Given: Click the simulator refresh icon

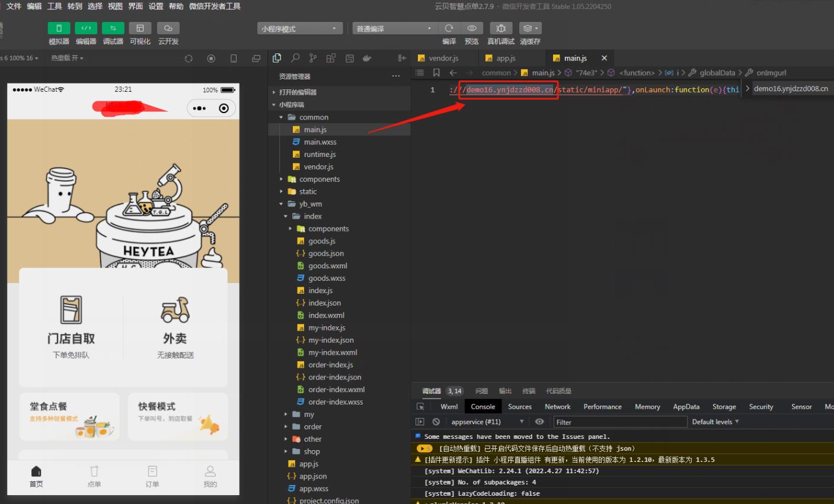Looking at the screenshot, I should coord(189,58).
